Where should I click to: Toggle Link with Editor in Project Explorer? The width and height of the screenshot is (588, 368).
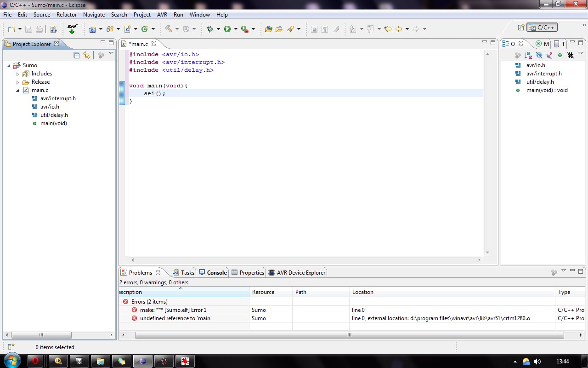[87, 56]
